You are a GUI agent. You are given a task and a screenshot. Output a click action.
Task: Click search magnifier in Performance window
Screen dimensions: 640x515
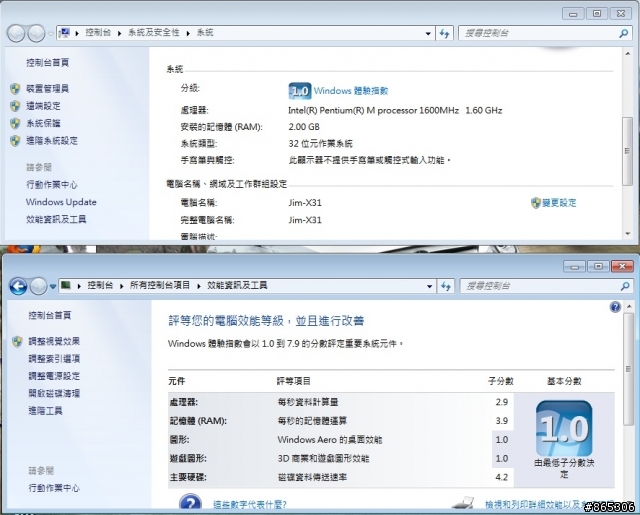[625, 286]
